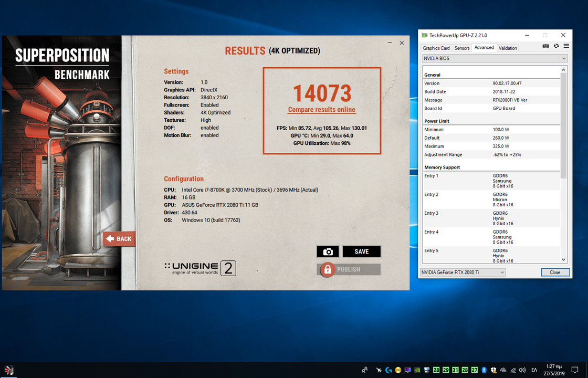Click the PUBLISH button label

(x=349, y=269)
